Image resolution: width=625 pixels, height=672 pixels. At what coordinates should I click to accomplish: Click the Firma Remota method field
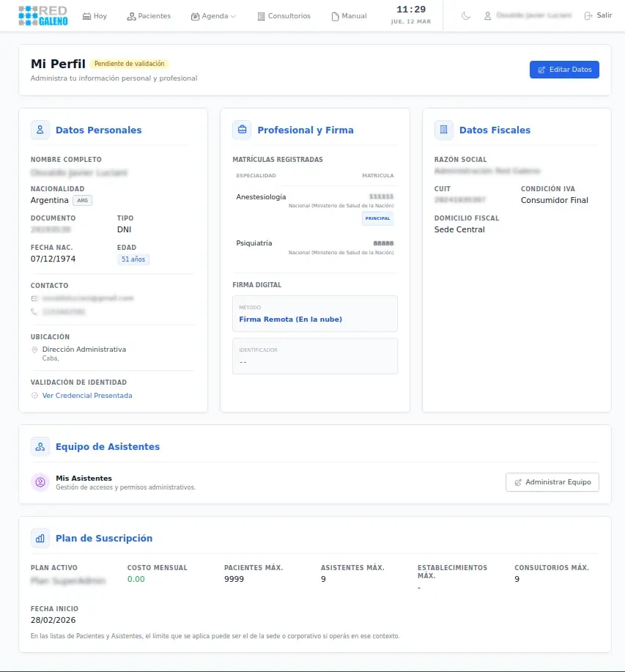[x=314, y=314]
